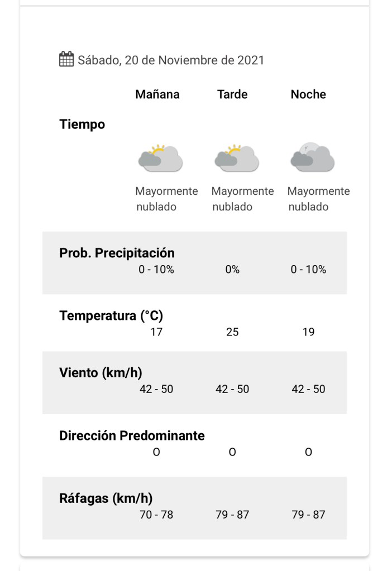Click the morning gusts value 70 - 78
This screenshot has width=392, height=571.
point(156,515)
